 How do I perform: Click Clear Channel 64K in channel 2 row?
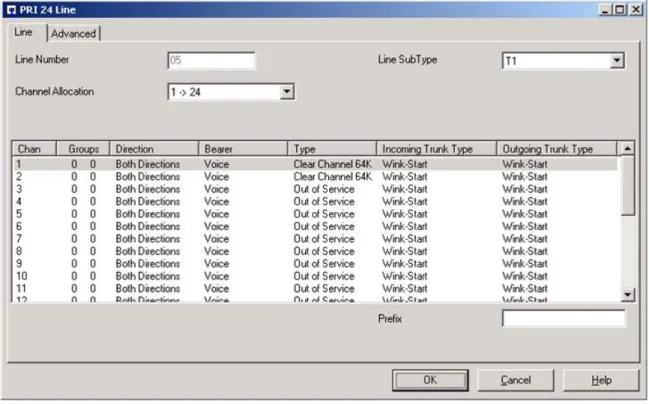[333, 177]
